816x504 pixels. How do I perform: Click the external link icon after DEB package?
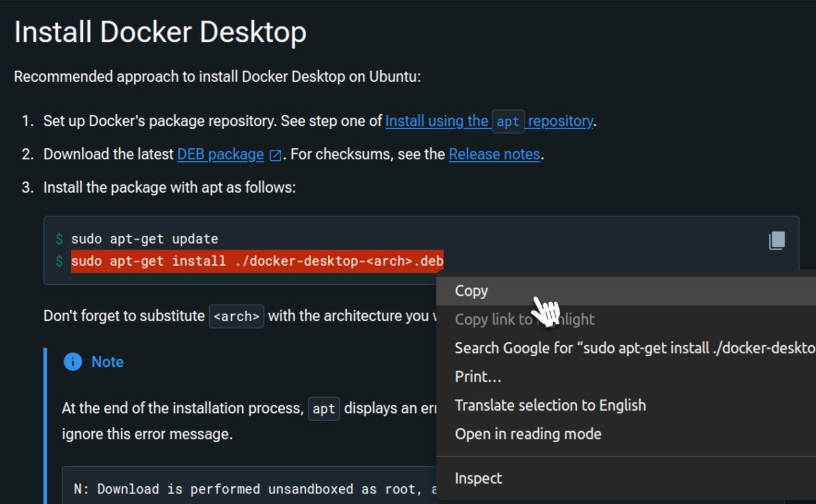click(275, 155)
